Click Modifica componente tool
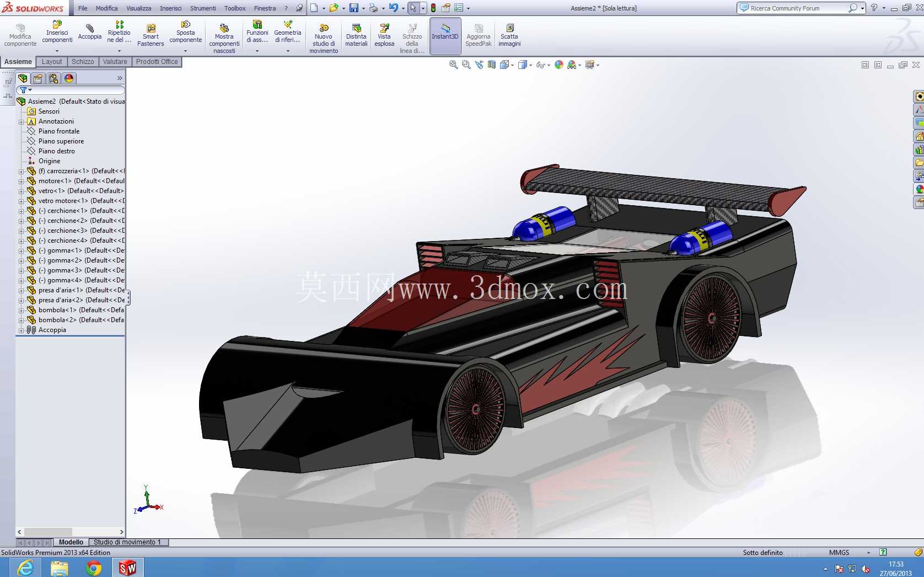Screen dimensions: 924x577 coord(20,35)
